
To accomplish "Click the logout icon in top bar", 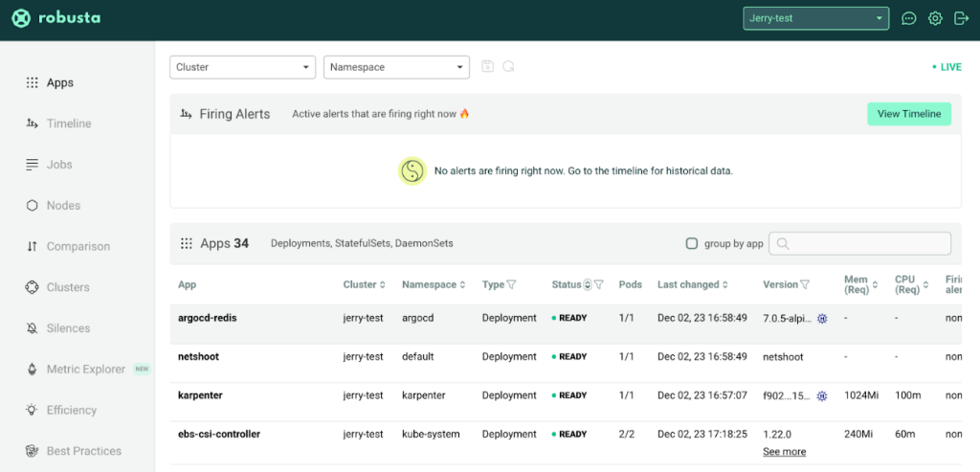I will [x=961, y=18].
